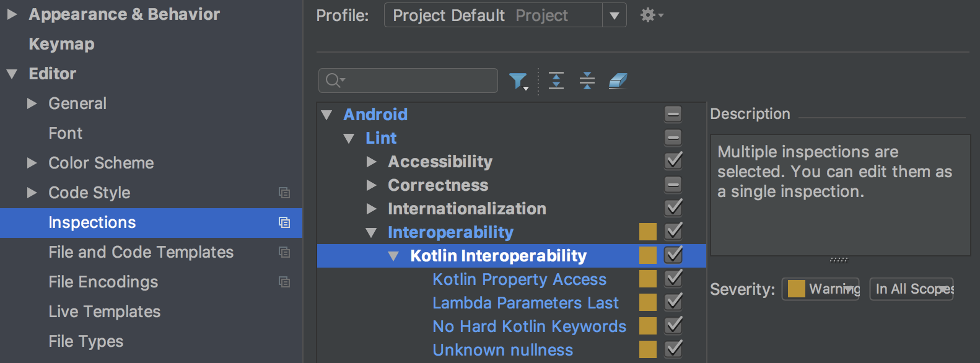
Task: Select File and Code Templates settings
Action: coord(141,252)
